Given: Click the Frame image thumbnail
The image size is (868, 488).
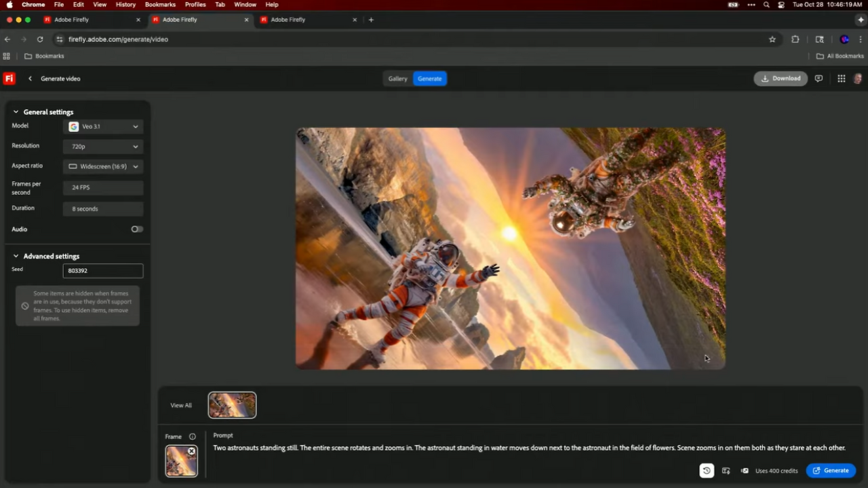Looking at the screenshot, I should point(181,461).
